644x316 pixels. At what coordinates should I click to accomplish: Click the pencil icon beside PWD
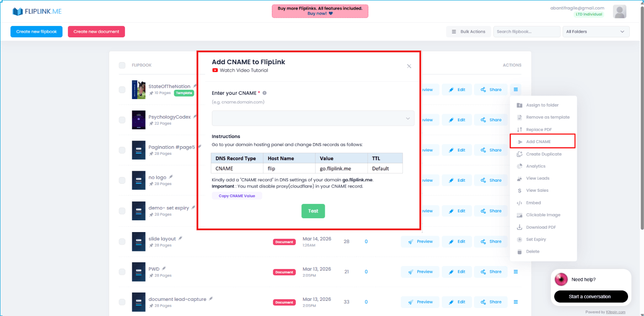tap(164, 268)
